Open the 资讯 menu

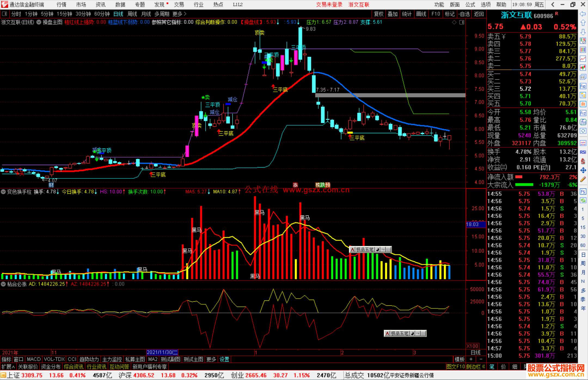[100, 4]
